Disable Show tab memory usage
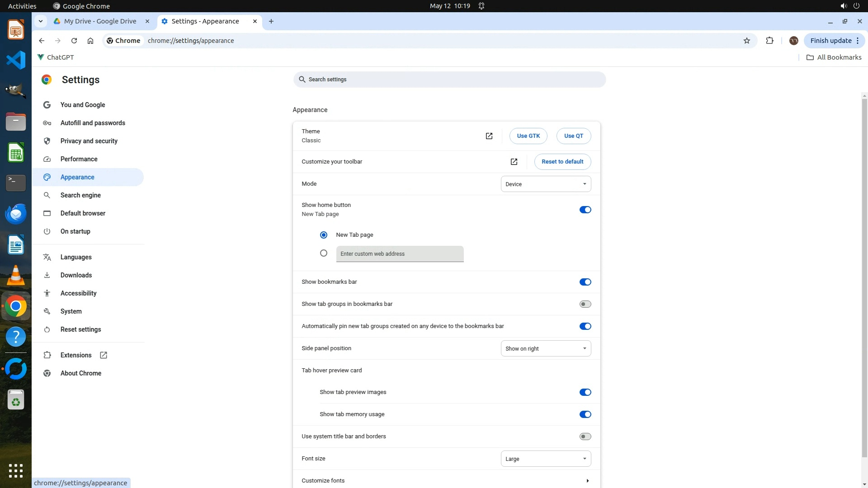 coord(585,414)
